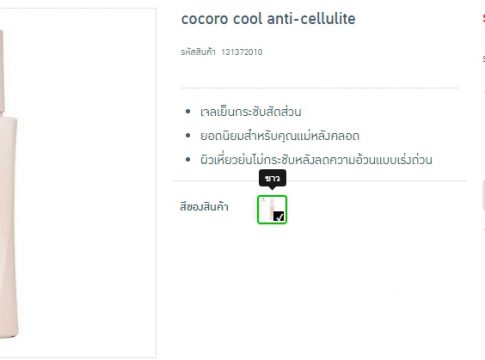Click the bullet line ending with แบบเร่งด่วน
The height and width of the screenshot is (360, 485).
[316, 160]
